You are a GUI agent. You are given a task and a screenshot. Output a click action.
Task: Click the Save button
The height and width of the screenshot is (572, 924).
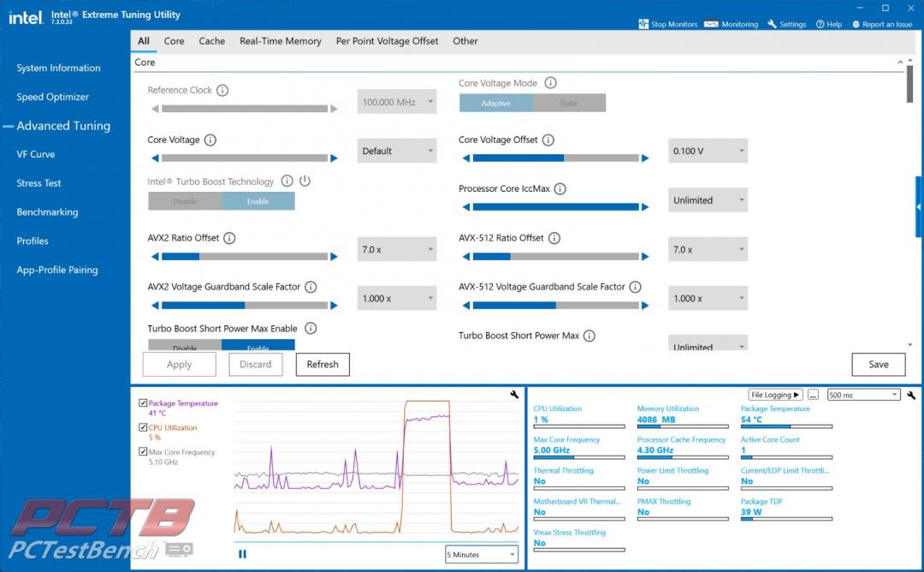(x=878, y=365)
